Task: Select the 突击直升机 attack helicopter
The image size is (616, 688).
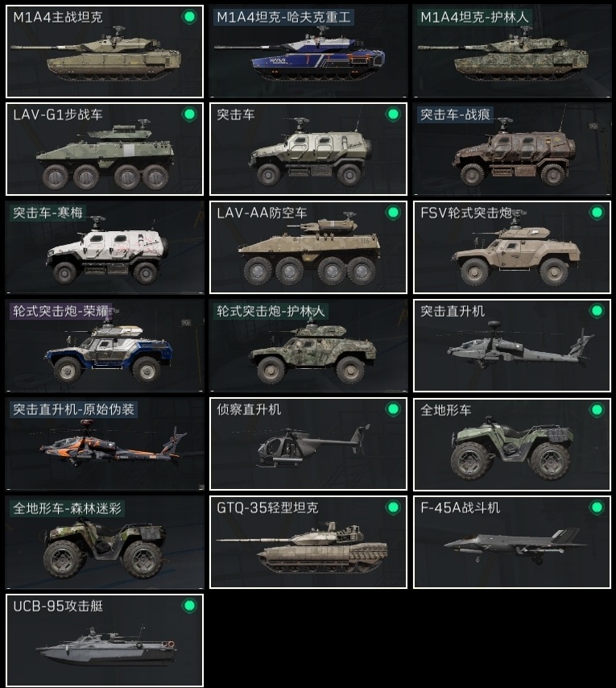Action: click(512, 346)
